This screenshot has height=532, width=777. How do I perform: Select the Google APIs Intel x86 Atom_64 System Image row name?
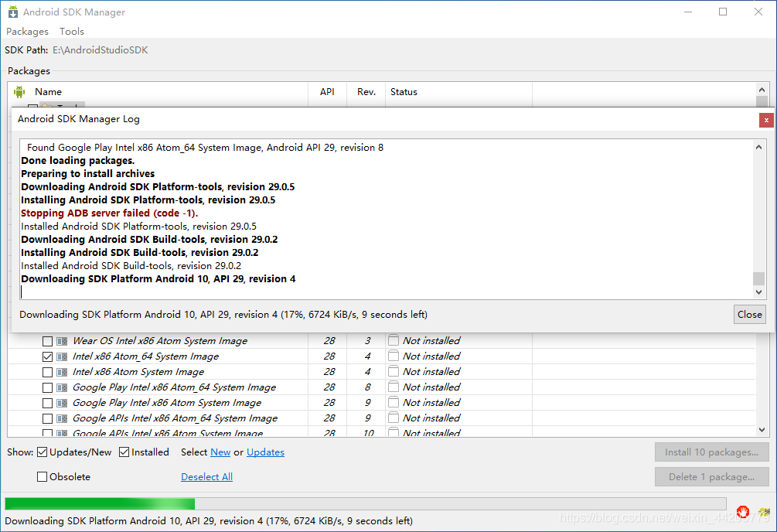[x=175, y=418]
